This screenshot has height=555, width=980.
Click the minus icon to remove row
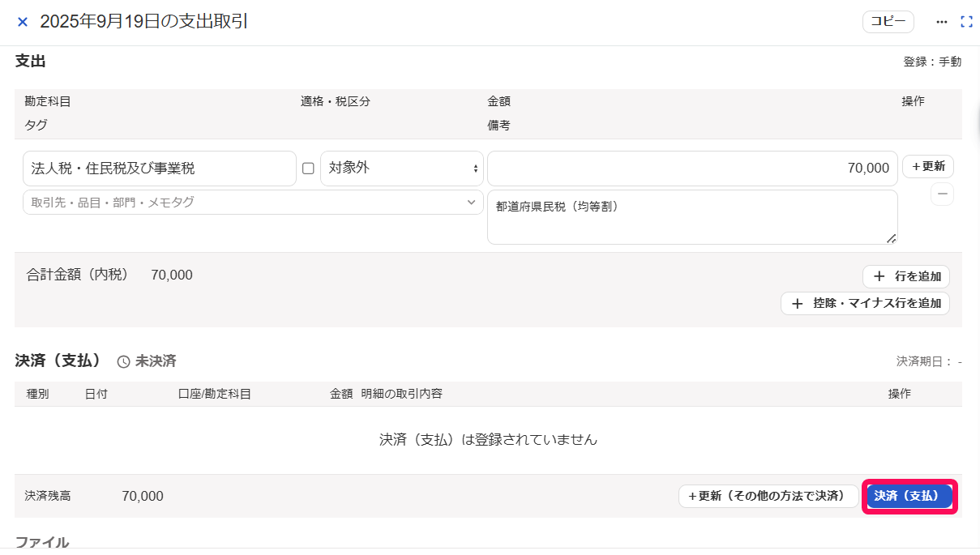point(942,194)
